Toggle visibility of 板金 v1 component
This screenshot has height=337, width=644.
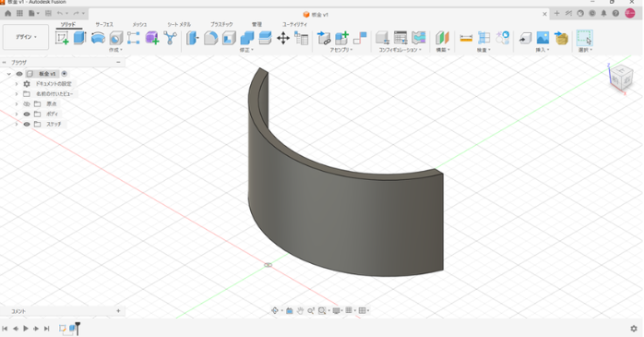coord(18,74)
